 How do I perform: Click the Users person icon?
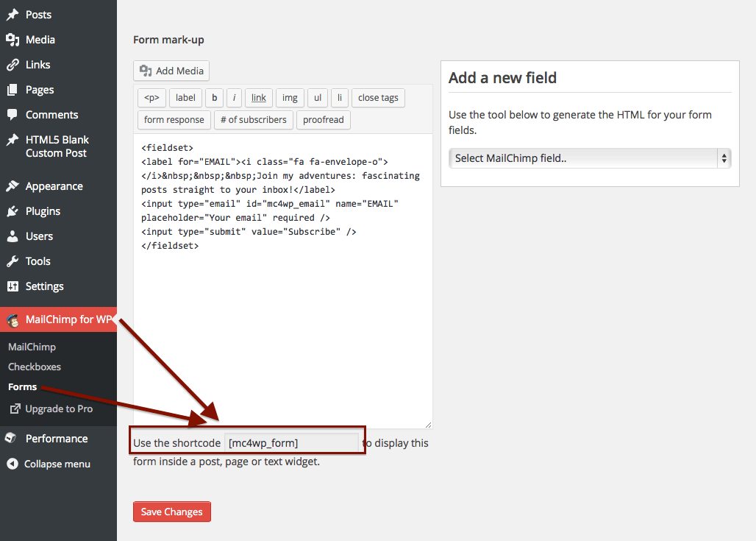pyautogui.click(x=13, y=236)
